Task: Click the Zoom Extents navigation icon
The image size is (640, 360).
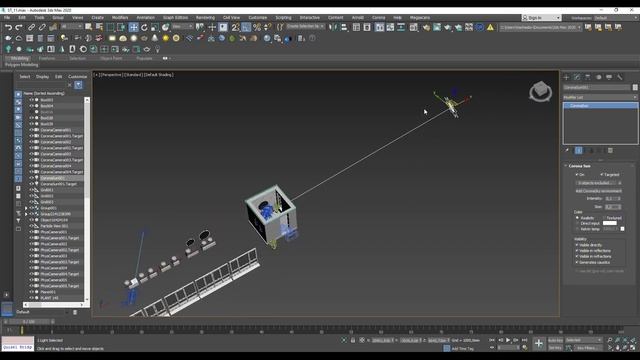Action: coord(625,340)
